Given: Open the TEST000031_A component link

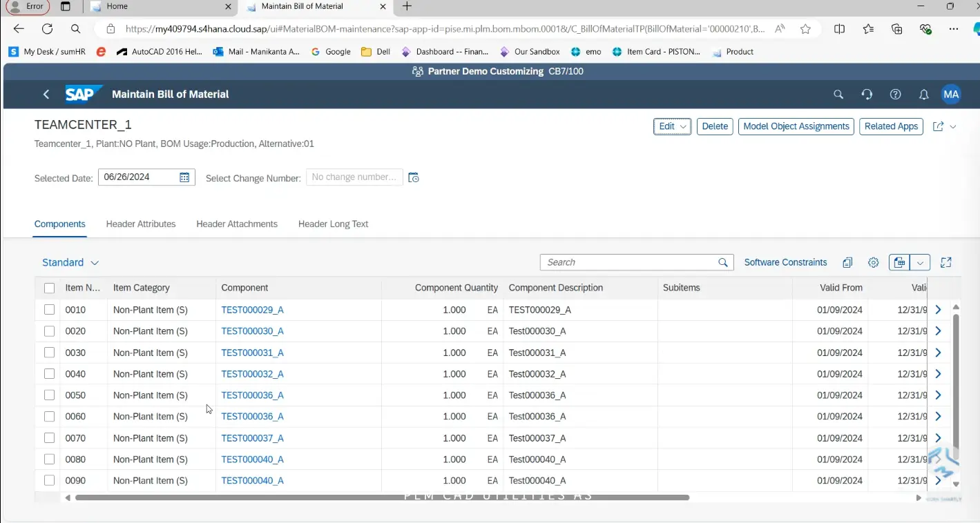Looking at the screenshot, I should coord(252,353).
